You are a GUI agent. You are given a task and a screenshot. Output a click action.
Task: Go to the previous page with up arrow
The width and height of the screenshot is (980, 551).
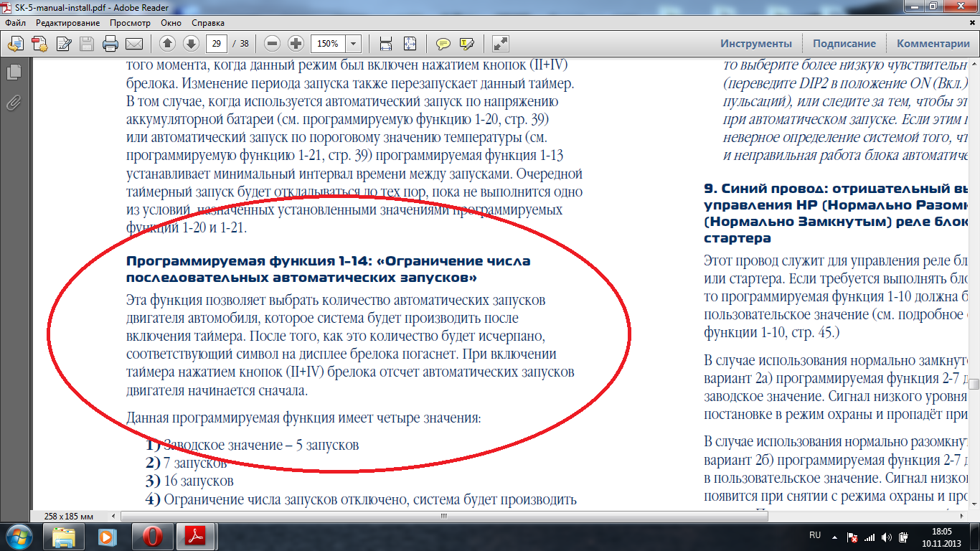click(167, 44)
